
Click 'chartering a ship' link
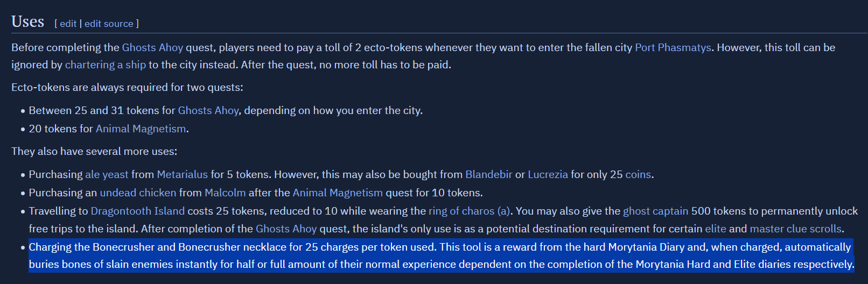click(105, 65)
